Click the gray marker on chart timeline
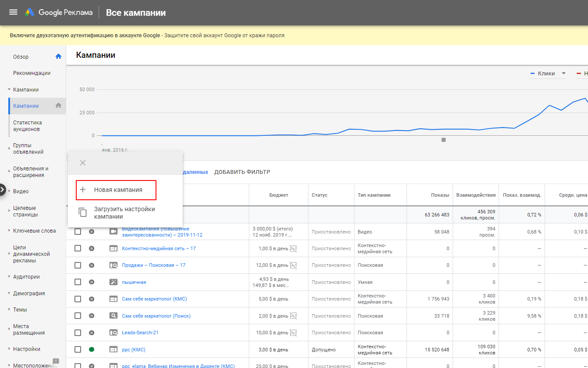This screenshot has width=588, height=368. 443,140
